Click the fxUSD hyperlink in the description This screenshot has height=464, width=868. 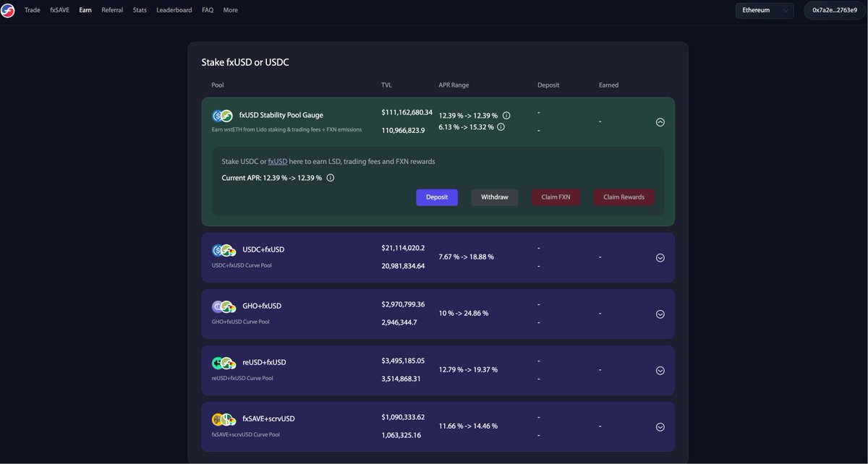click(278, 161)
